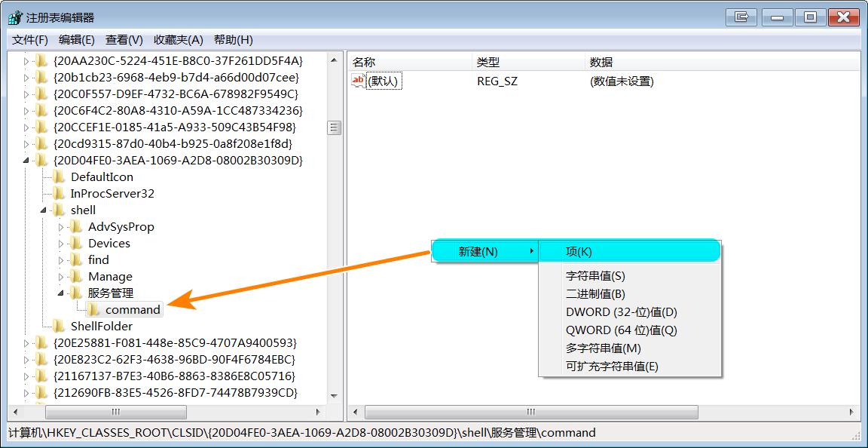Collapse the shell key in the tree
Viewport: 868px width, 448px height.
pos(43,210)
